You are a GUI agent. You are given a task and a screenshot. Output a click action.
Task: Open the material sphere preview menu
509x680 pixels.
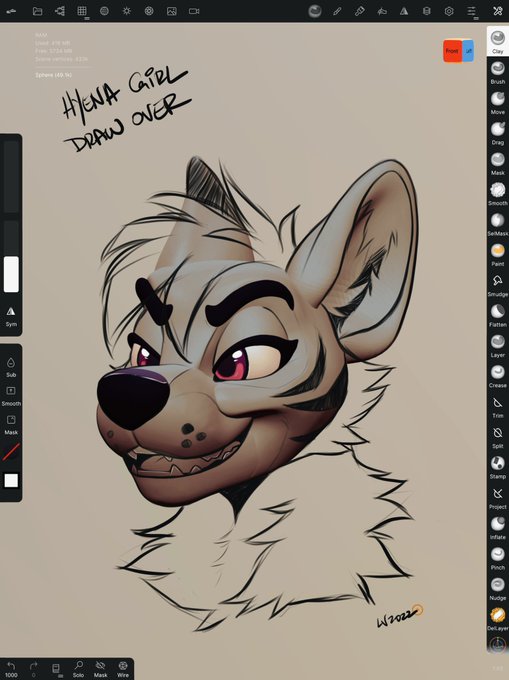315,11
